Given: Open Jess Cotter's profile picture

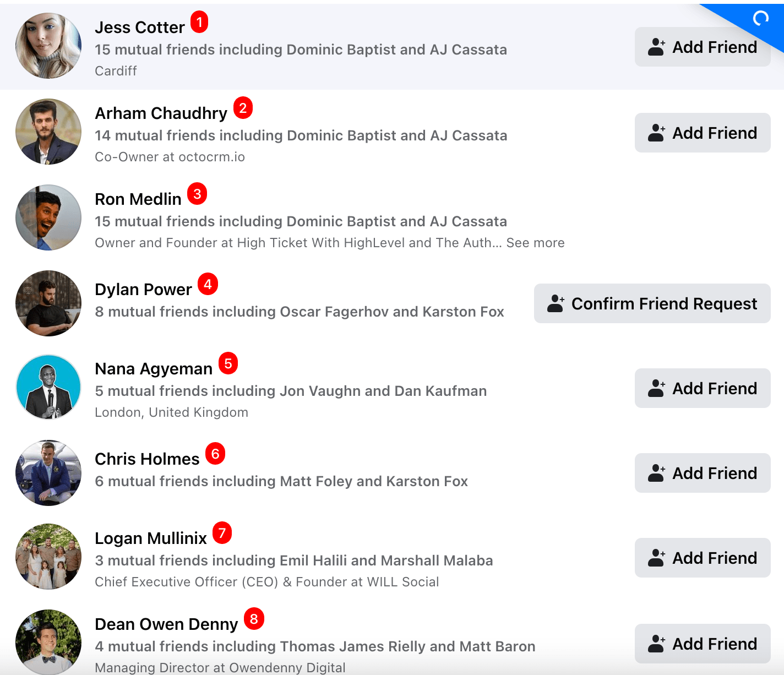Looking at the screenshot, I should (48, 46).
